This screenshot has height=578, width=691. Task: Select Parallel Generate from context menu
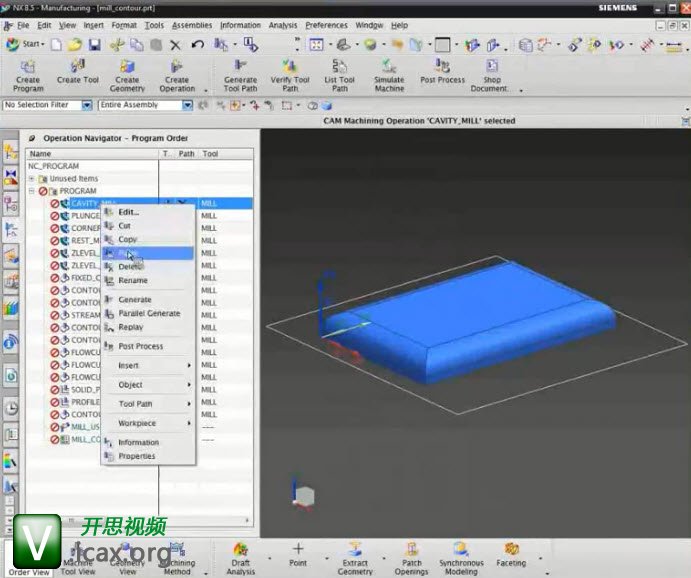pyautogui.click(x=149, y=313)
